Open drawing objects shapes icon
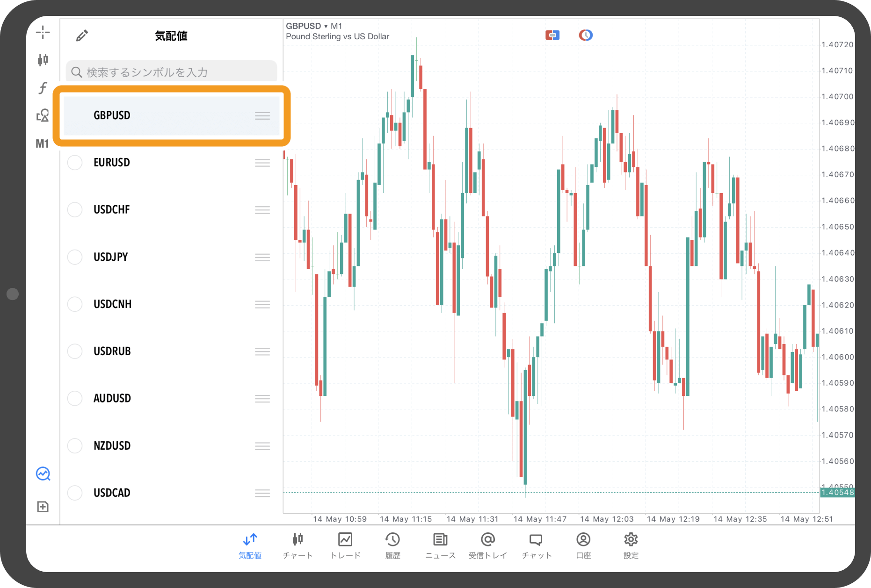This screenshot has height=588, width=871. point(43,115)
